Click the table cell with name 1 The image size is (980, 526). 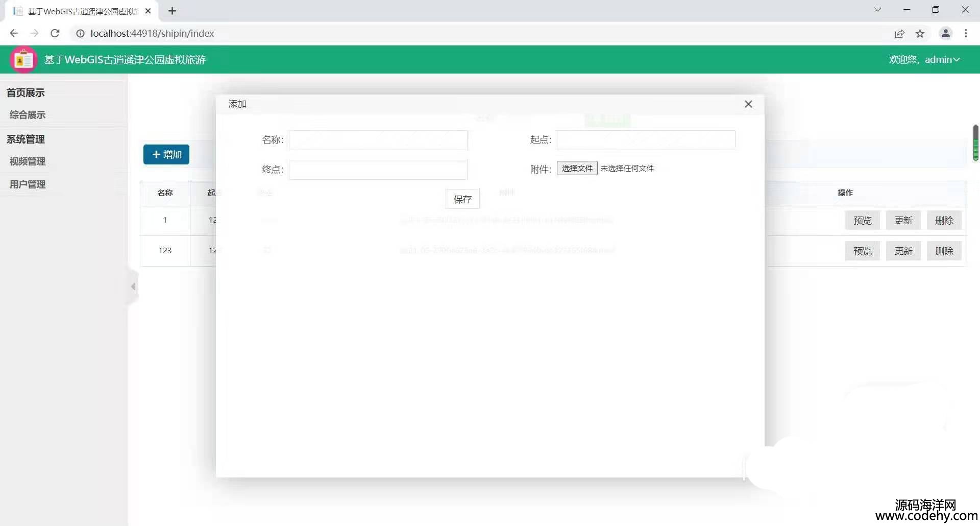[x=165, y=220]
